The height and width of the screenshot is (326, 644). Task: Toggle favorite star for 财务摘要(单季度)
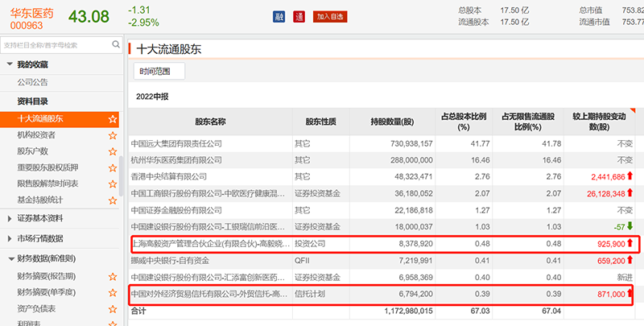point(113,293)
